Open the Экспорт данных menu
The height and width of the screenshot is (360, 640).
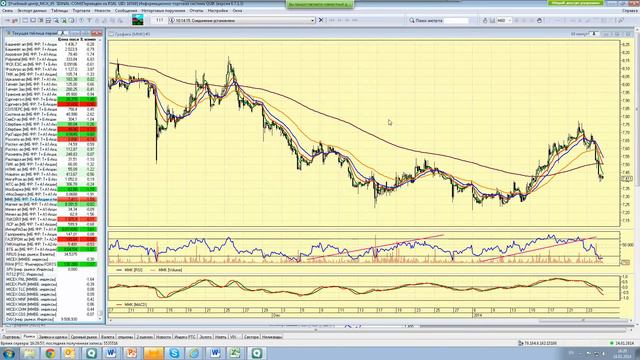(32, 11)
